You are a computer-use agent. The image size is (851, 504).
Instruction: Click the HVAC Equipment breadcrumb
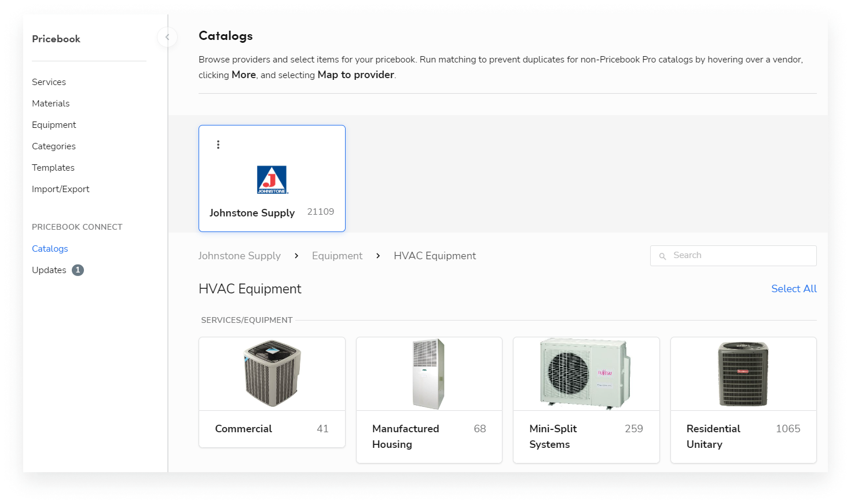pyautogui.click(x=435, y=256)
